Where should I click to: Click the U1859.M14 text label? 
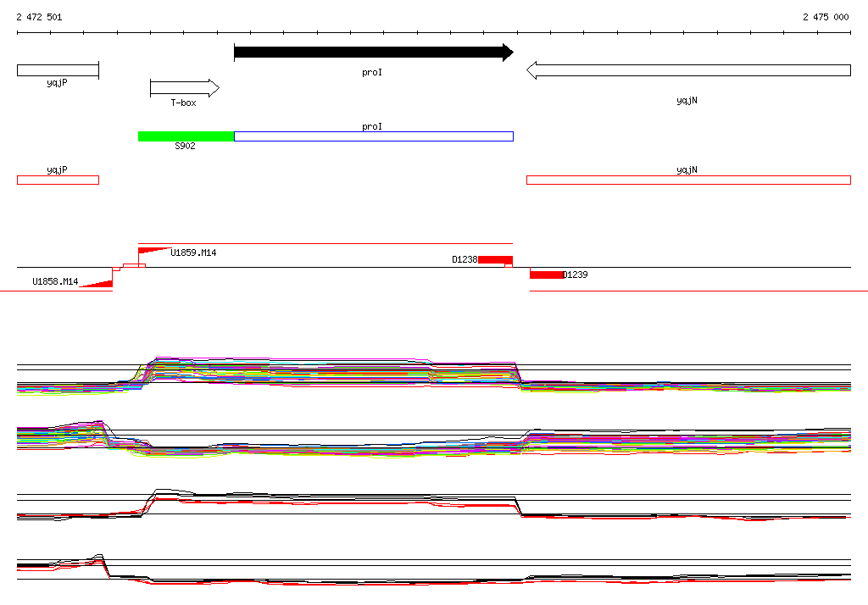pyautogui.click(x=193, y=253)
